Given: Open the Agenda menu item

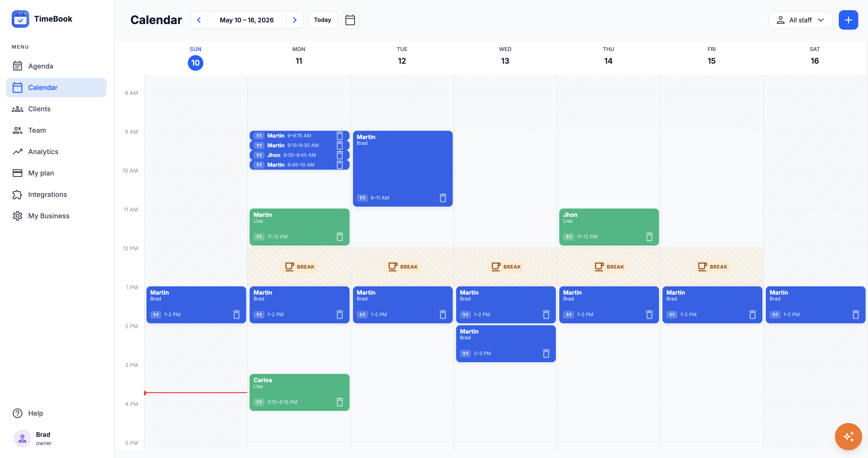Looking at the screenshot, I should coord(56,66).
